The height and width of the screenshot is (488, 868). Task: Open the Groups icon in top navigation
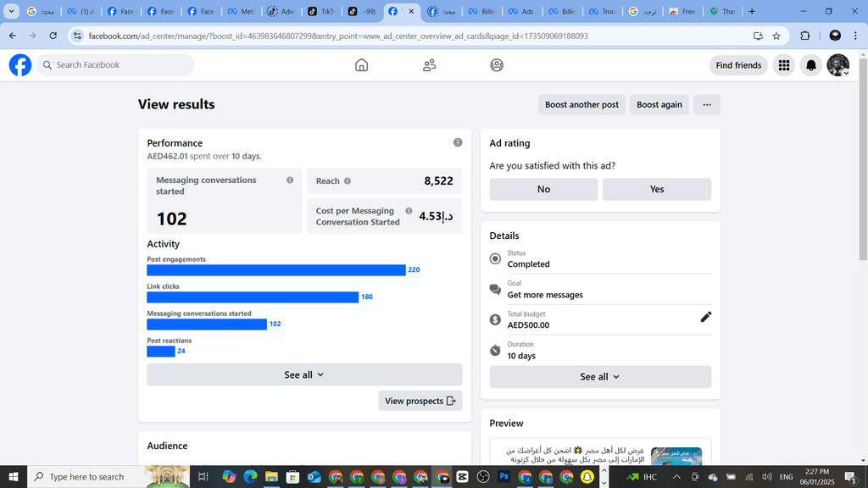(497, 64)
